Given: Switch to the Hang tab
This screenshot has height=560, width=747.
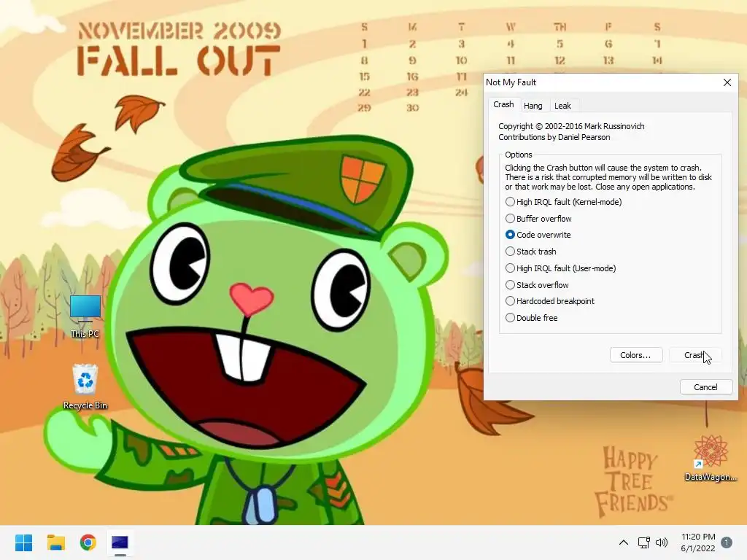Looking at the screenshot, I should pyautogui.click(x=533, y=106).
